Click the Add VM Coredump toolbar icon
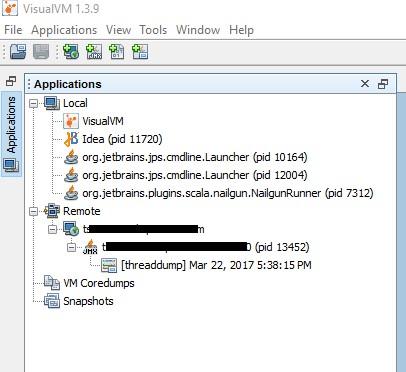Image resolution: width=406 pixels, height=372 pixels. click(117, 52)
